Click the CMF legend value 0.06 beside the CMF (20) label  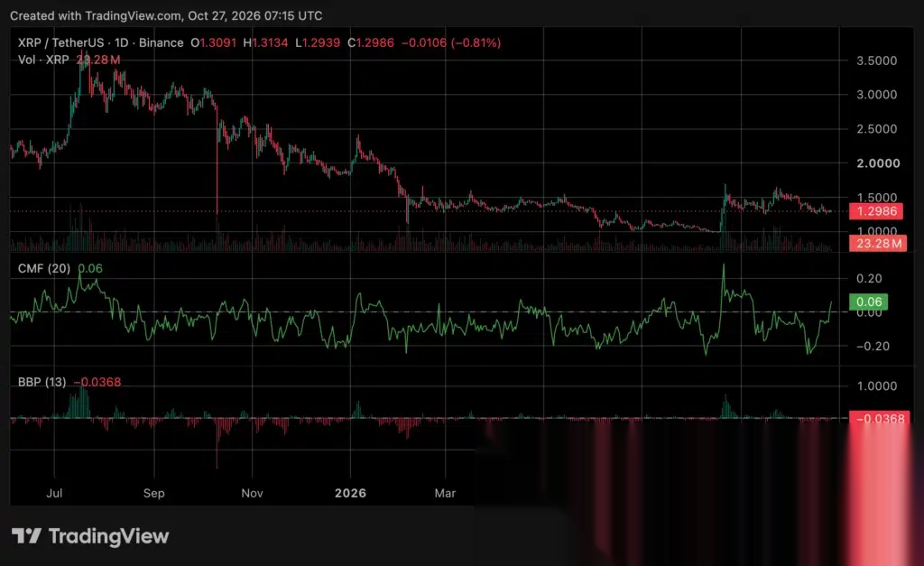[90, 268]
